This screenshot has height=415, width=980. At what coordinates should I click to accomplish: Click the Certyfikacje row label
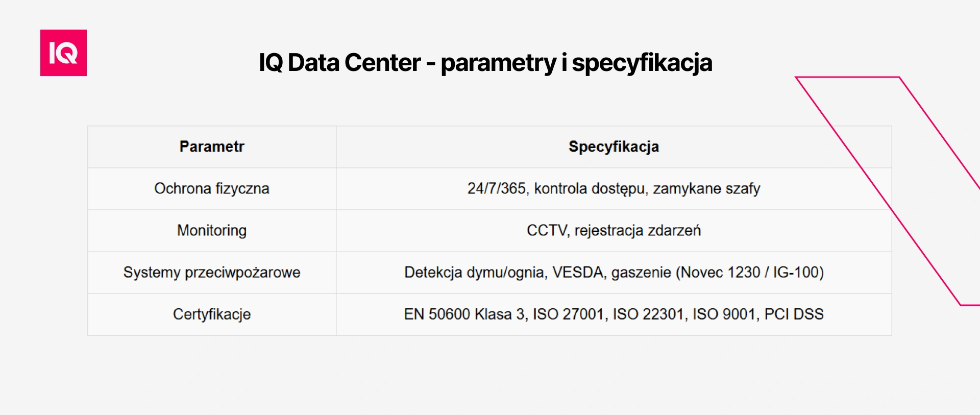(212, 314)
